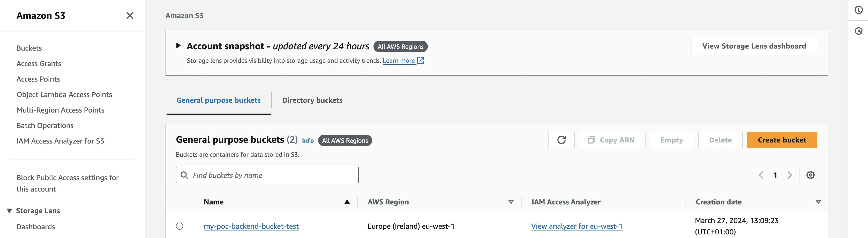Open the Learn more link
Screen dimensions: 868x238
click(399, 60)
